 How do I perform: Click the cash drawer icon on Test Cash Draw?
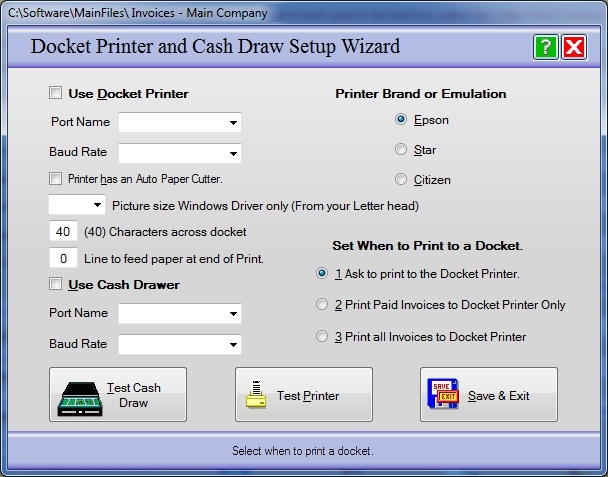80,399
